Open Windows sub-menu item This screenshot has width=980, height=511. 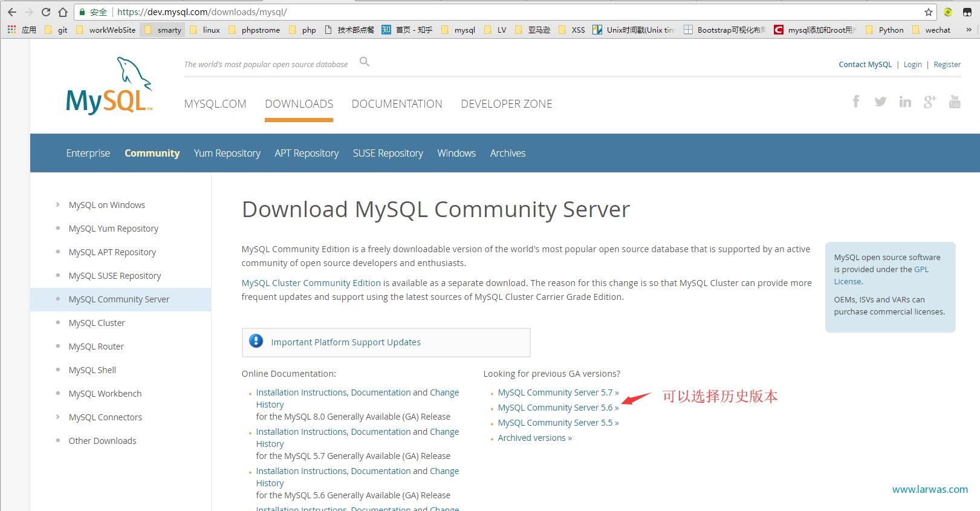pyautogui.click(x=456, y=153)
